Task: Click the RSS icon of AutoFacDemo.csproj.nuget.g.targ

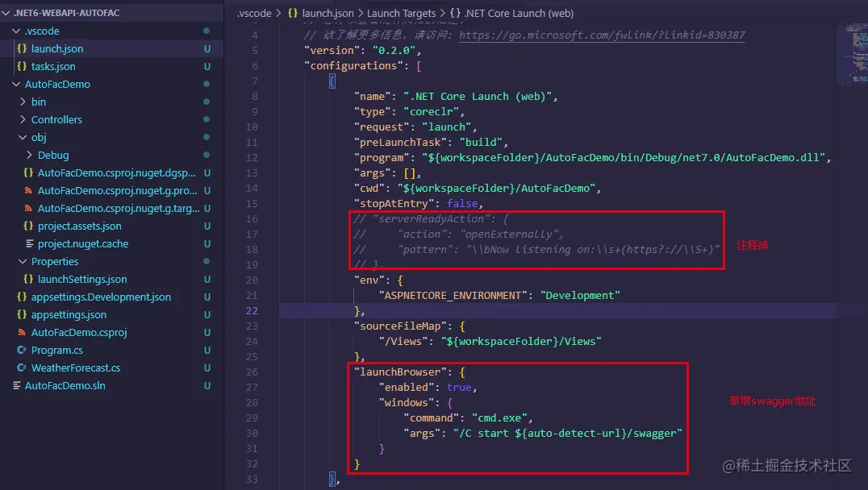Action: 28,208
